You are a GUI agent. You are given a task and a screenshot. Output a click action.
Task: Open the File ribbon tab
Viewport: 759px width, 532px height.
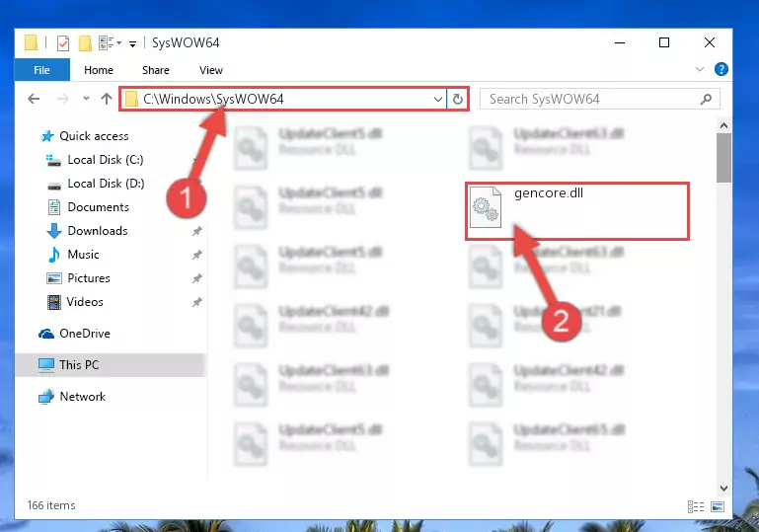[x=41, y=70]
